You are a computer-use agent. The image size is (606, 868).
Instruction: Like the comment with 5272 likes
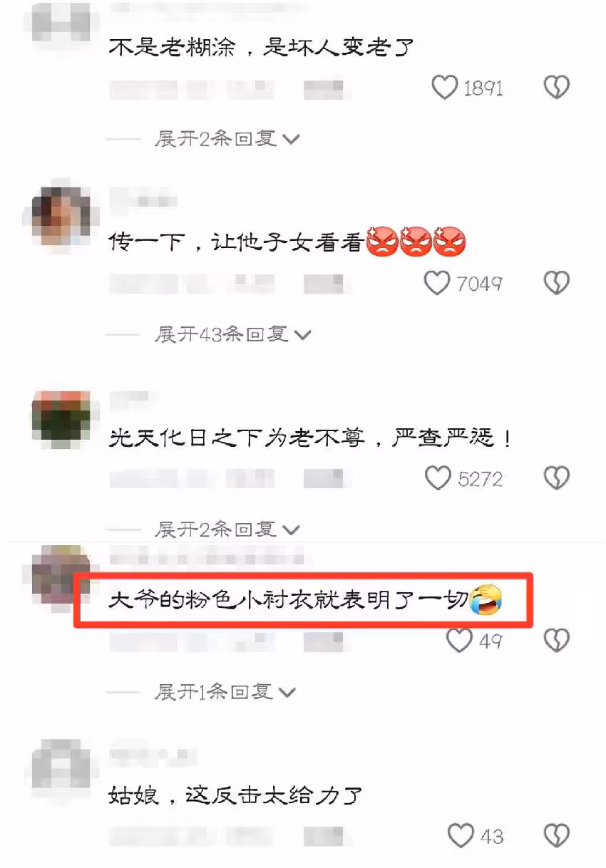pos(438,478)
